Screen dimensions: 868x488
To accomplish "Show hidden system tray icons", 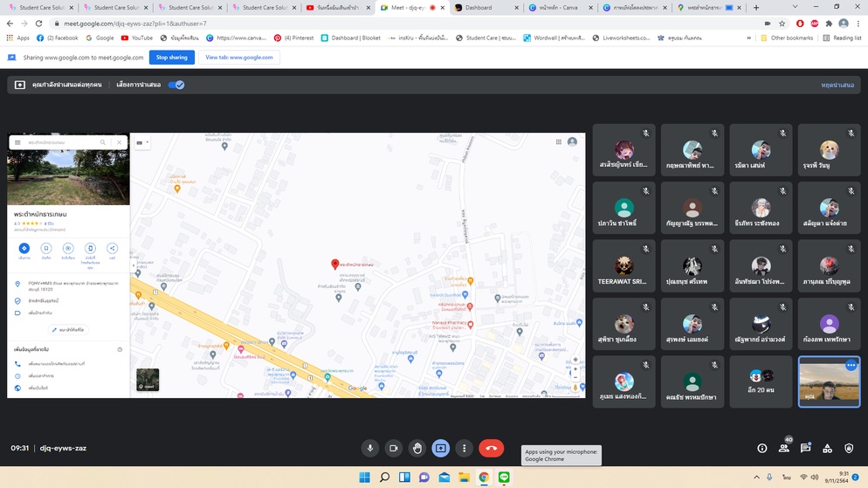I will tap(756, 477).
